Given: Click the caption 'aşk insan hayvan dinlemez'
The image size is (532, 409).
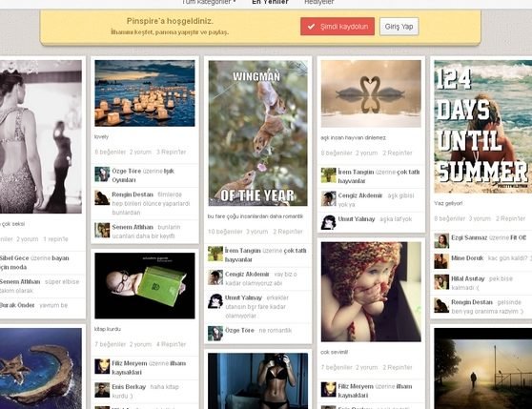Looking at the screenshot, I should coord(353,137).
